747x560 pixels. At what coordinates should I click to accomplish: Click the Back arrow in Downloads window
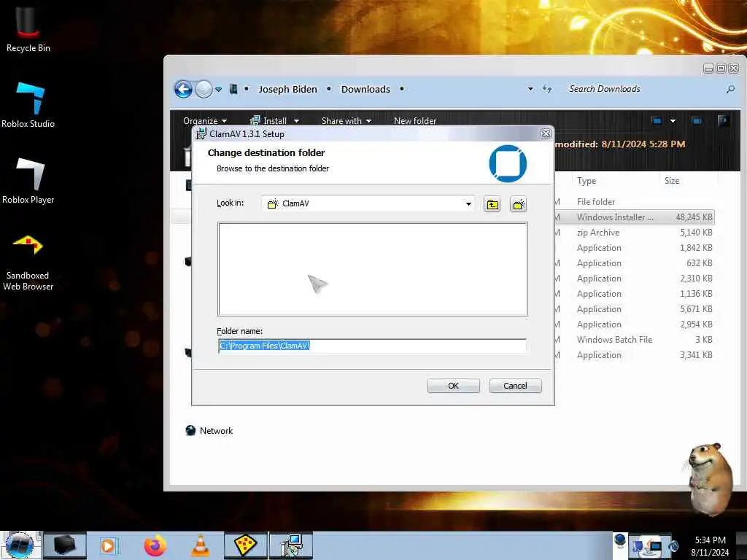pyautogui.click(x=183, y=89)
